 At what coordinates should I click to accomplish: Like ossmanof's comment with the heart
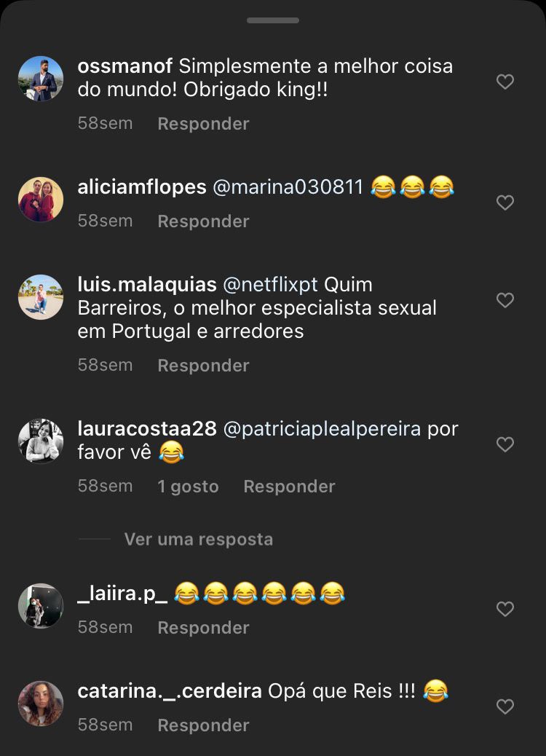coord(505,82)
